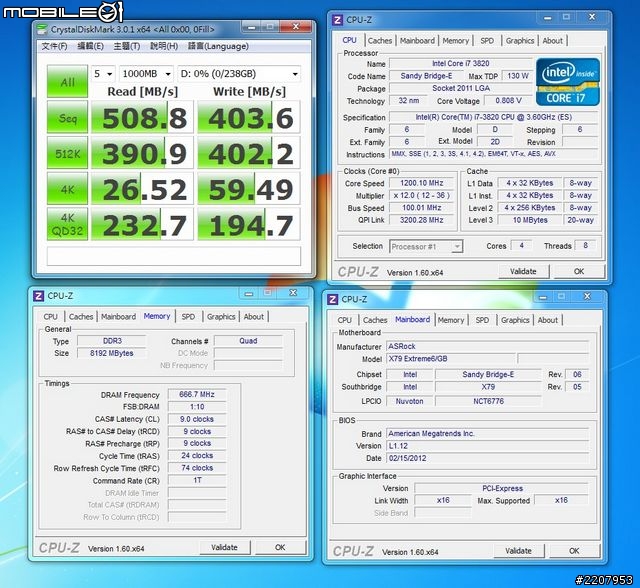The image size is (640, 588).
Task: Click the Core Speed value 1200.10 MHz
Action: click(x=422, y=183)
